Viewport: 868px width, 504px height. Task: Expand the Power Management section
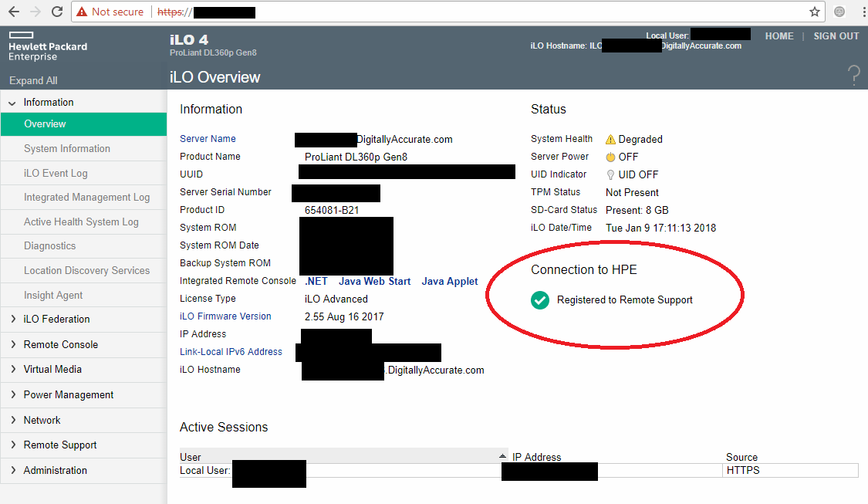13,394
